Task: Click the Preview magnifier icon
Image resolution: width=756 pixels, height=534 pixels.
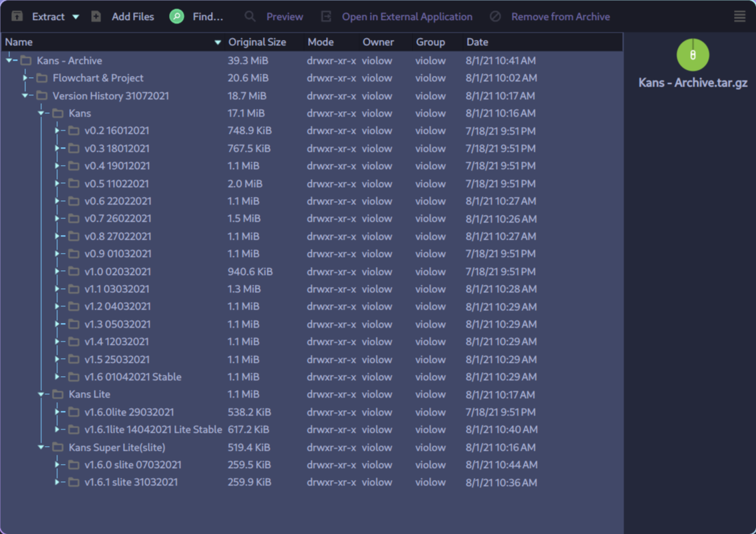Action: [x=250, y=17]
